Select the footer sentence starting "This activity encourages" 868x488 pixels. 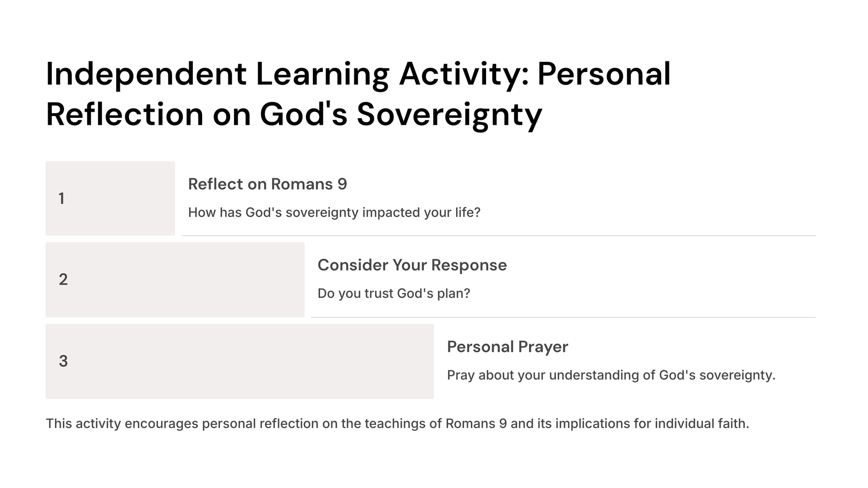397,424
